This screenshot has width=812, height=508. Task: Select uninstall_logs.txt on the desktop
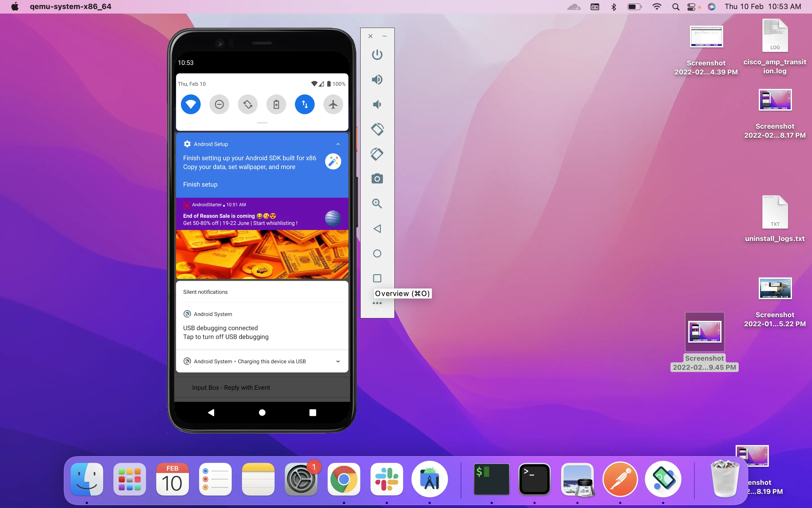[775, 219]
